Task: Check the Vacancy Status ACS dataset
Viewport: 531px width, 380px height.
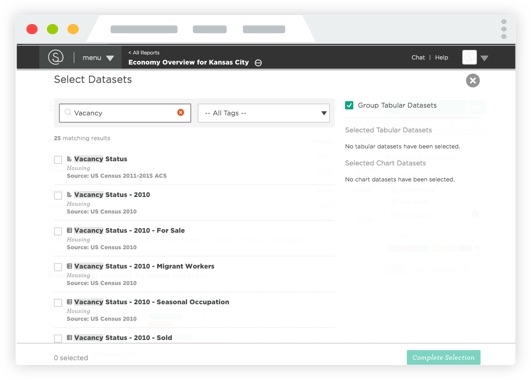Action: click(58, 160)
